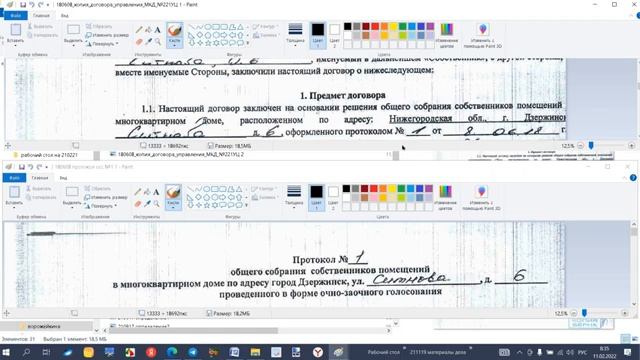Select Pencil tool in договора Paint window
Screen dimensions: 640x360
tap(139, 30)
